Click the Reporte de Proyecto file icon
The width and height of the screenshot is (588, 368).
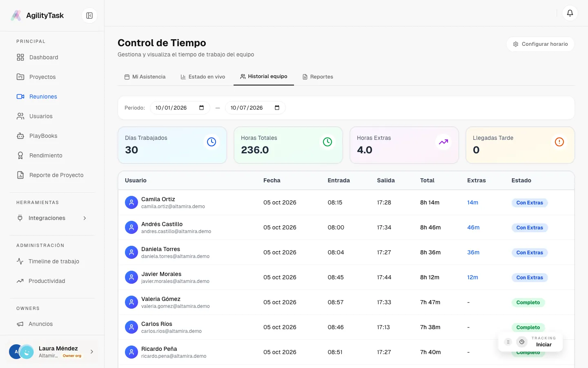point(20,175)
